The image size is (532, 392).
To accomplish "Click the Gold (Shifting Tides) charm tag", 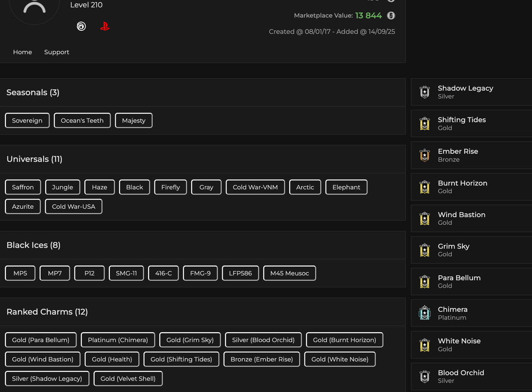I will click(x=181, y=359).
